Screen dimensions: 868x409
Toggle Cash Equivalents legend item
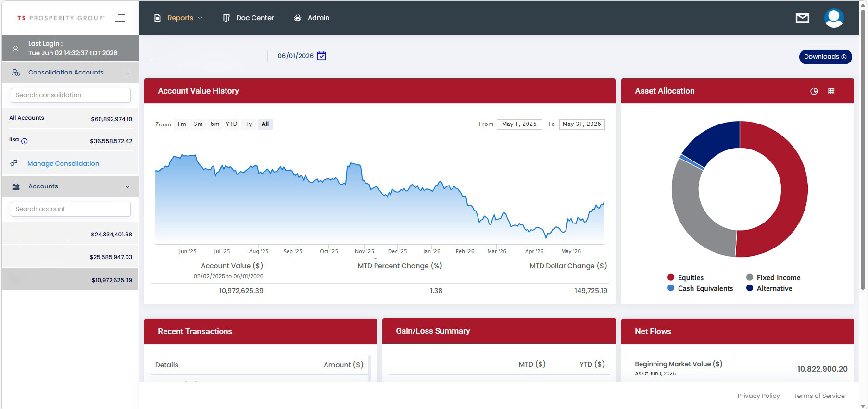700,288
